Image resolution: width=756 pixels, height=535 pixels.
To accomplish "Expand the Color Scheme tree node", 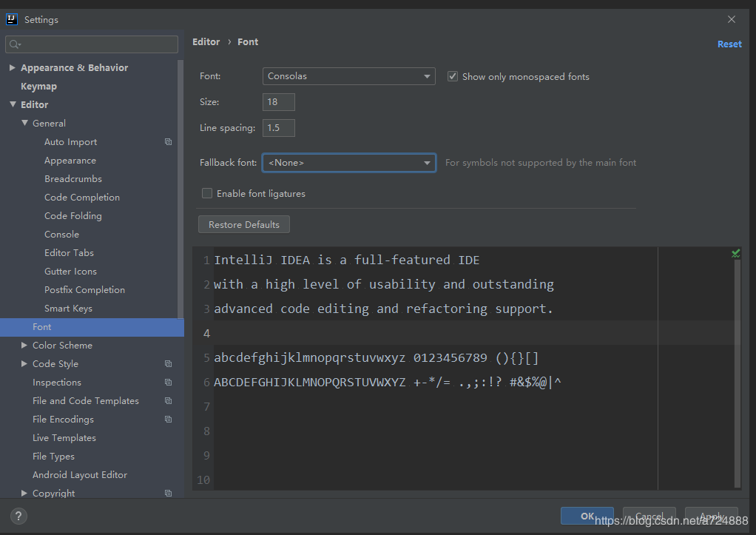I will 24,346.
